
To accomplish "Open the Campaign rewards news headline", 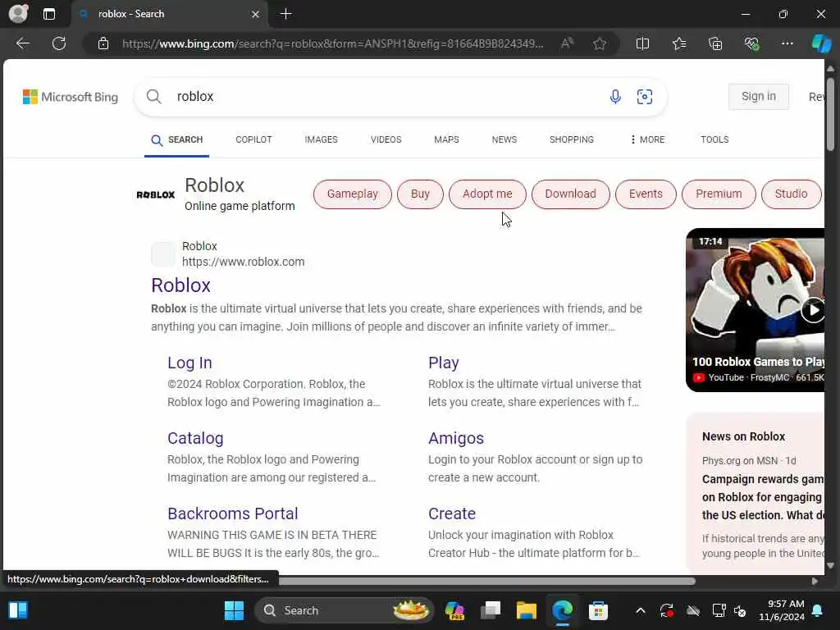I will tap(763, 497).
